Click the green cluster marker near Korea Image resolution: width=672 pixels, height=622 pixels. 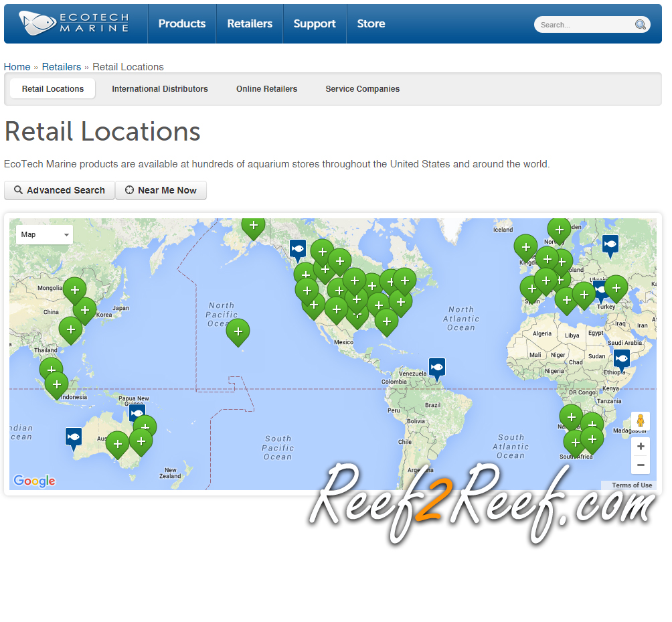pos(84,311)
